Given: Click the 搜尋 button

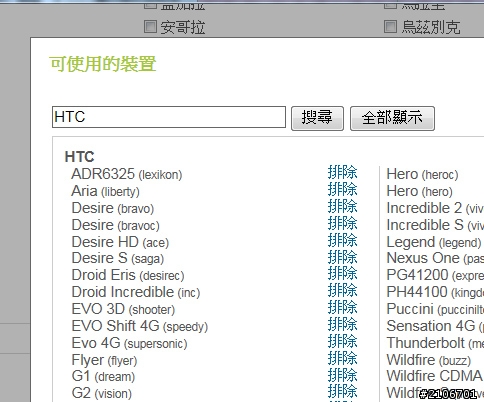Looking at the screenshot, I should click(x=317, y=118).
